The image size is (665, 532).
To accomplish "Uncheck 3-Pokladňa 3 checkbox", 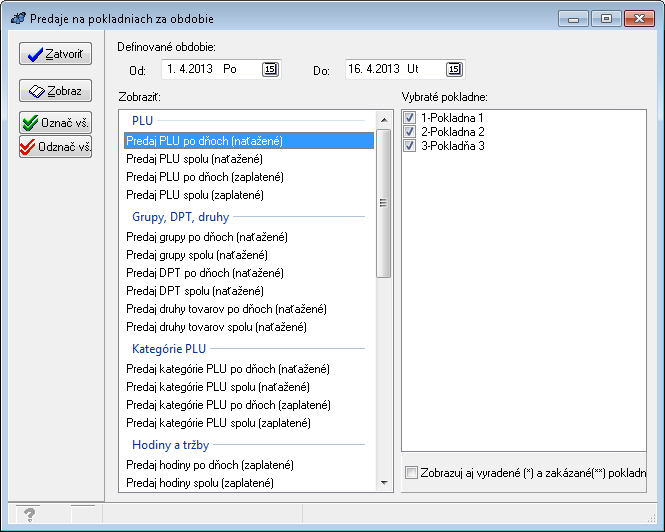I will tap(410, 146).
